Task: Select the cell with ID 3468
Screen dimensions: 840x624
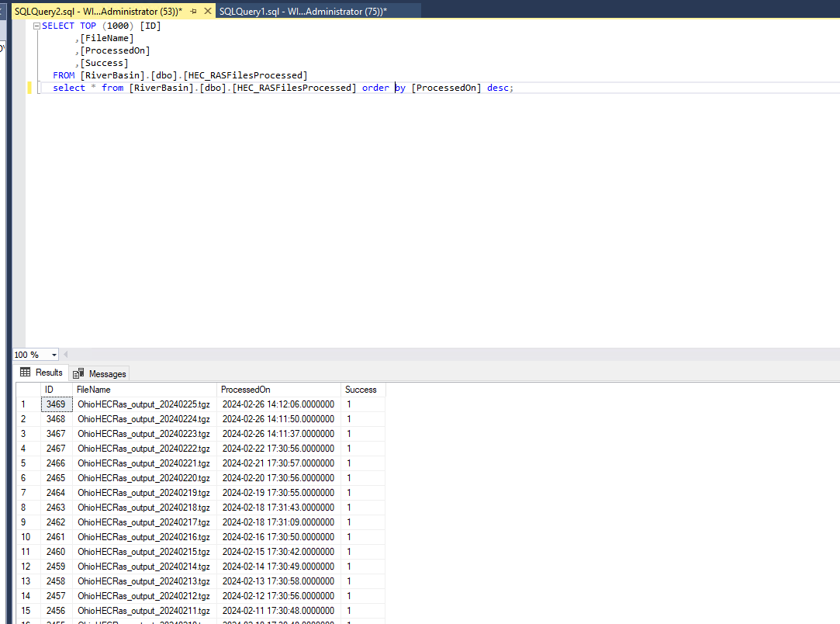Action: click(x=57, y=419)
